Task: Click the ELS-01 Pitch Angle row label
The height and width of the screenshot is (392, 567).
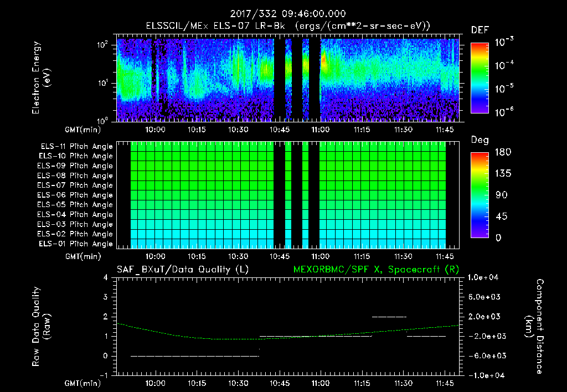Action: pyautogui.click(x=76, y=244)
